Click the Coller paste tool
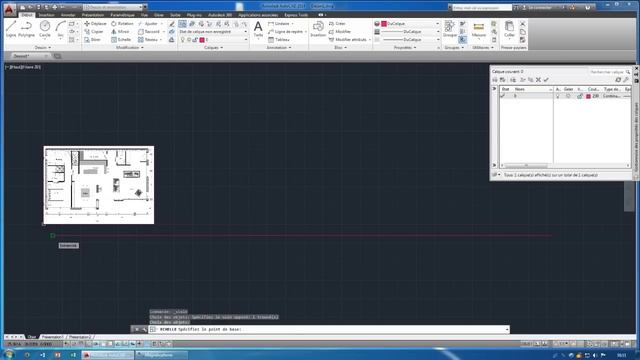Viewport: 640px width, 360px height. (509, 29)
